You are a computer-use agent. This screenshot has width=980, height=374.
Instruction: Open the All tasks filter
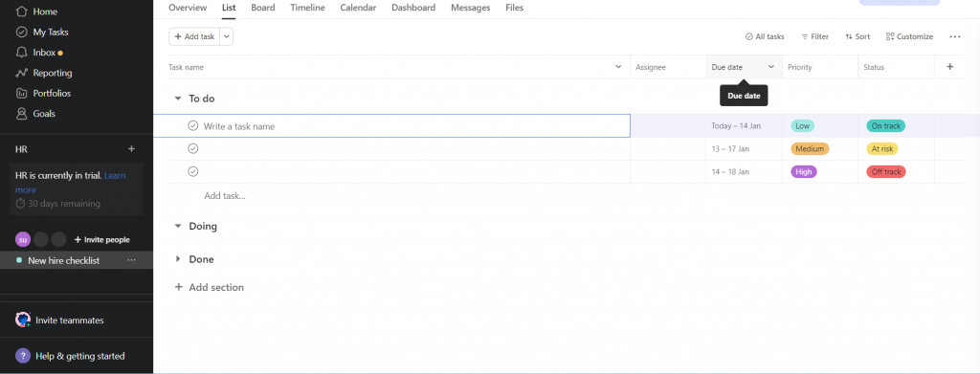(x=765, y=37)
